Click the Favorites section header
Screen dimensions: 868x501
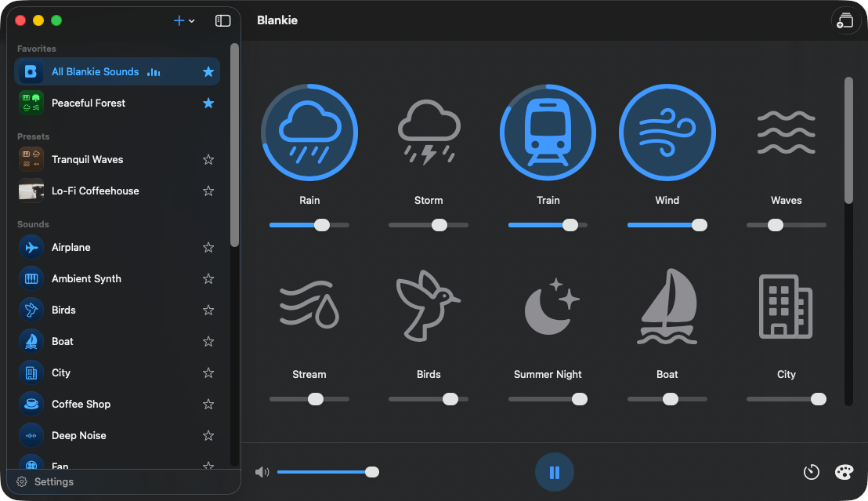(37, 49)
